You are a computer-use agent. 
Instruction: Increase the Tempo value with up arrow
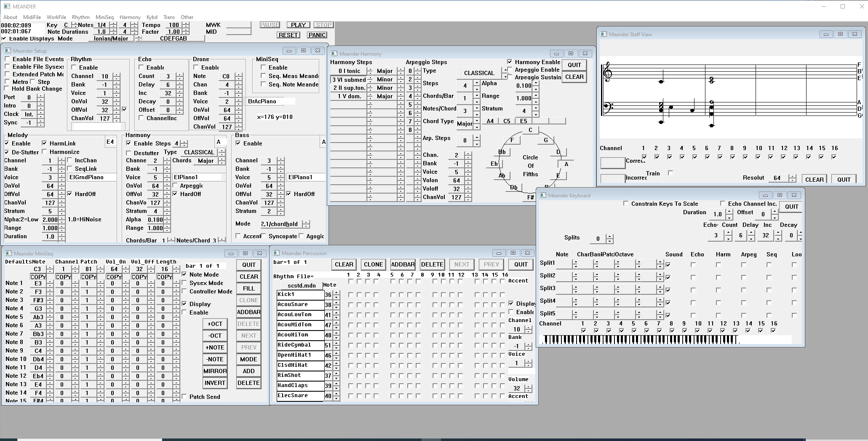[x=186, y=23]
